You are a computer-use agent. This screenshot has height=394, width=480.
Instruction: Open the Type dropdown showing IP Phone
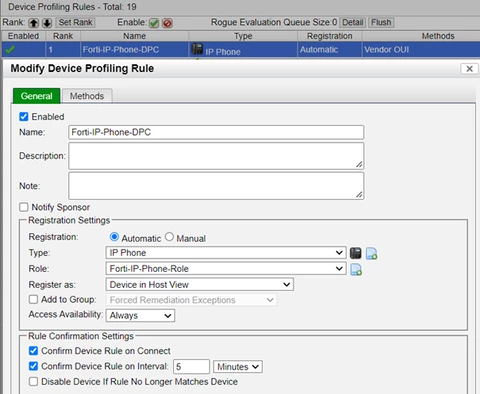pyautogui.click(x=226, y=253)
